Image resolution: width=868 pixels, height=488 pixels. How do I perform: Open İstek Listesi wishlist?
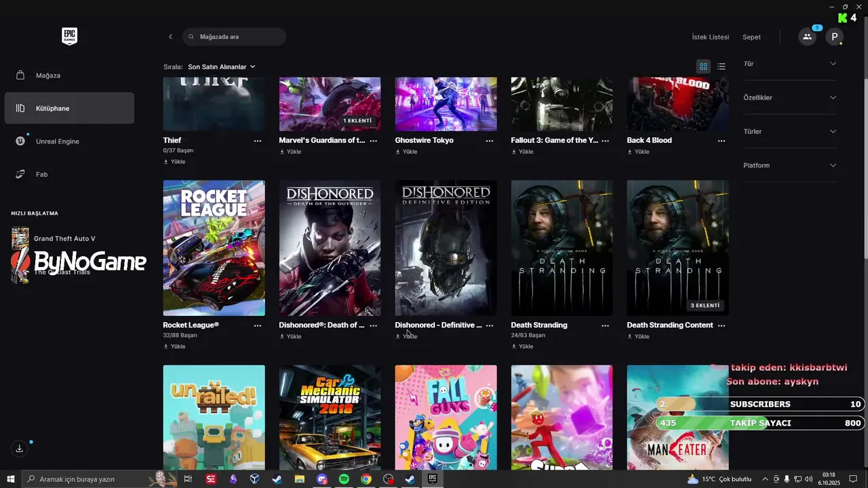tap(710, 37)
